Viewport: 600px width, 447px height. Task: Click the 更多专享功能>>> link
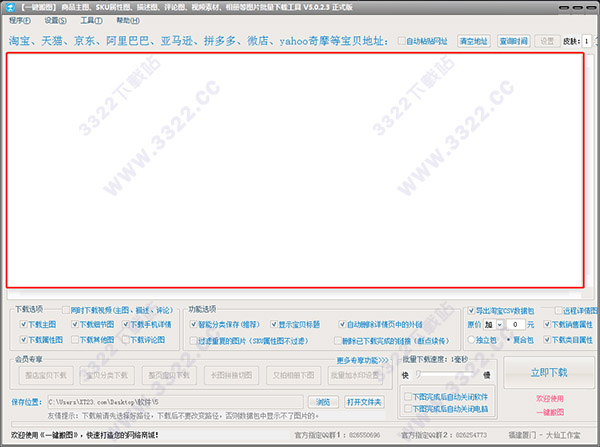click(362, 360)
